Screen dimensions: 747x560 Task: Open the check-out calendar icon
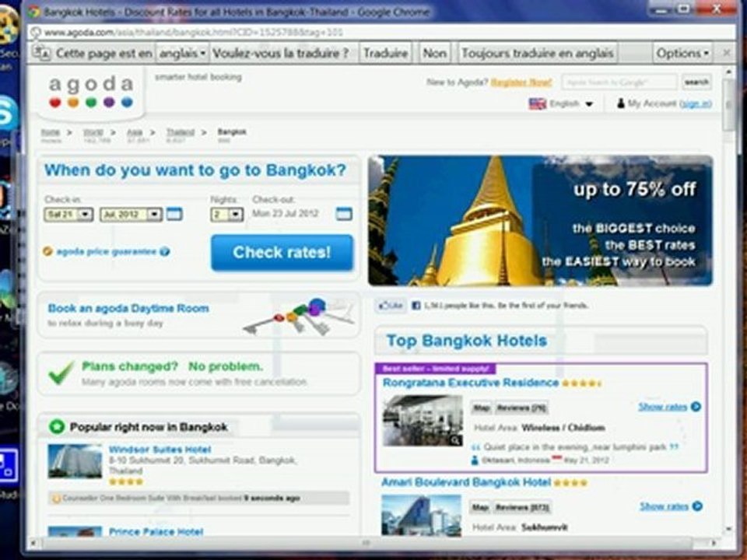344,214
